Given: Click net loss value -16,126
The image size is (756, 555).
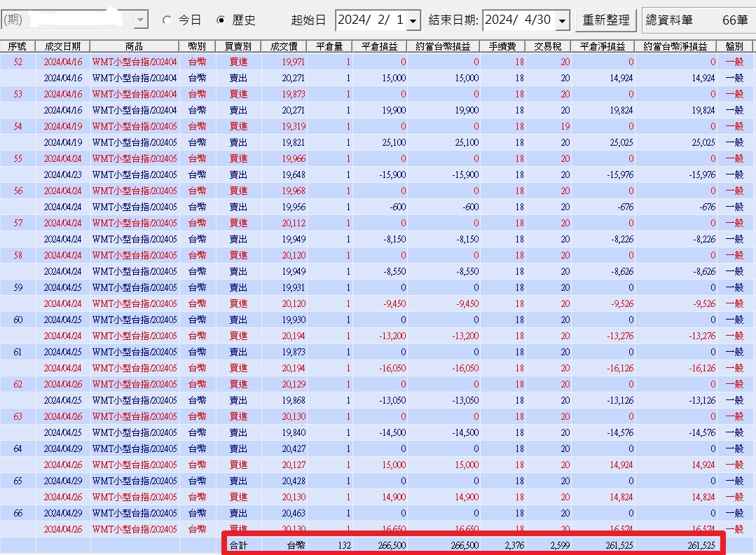Looking at the screenshot, I should 620,369.
